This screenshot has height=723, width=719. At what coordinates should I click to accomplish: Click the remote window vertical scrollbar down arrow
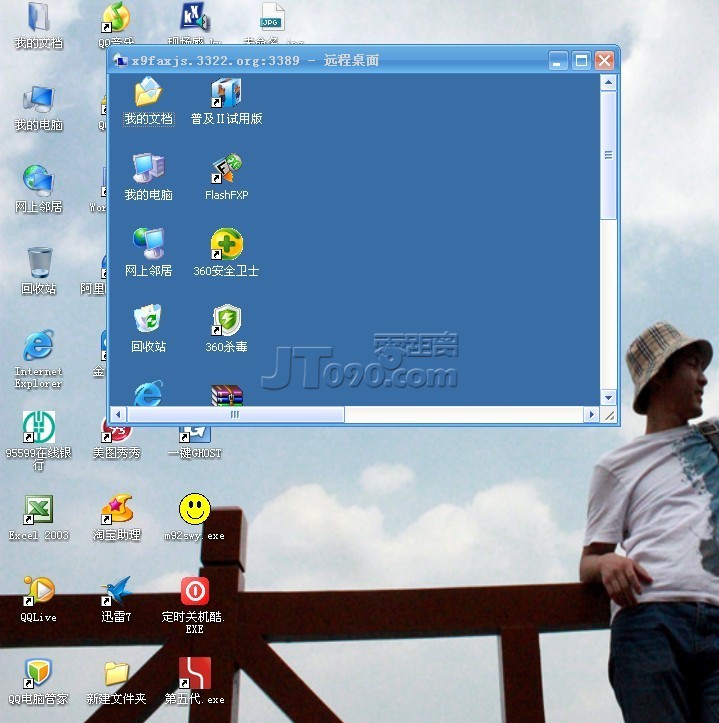608,397
